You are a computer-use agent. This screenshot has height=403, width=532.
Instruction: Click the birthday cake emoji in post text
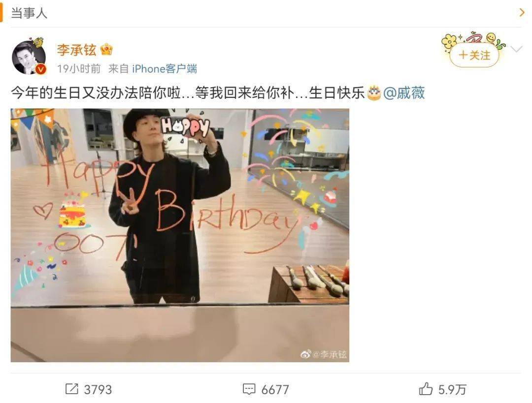[374, 93]
